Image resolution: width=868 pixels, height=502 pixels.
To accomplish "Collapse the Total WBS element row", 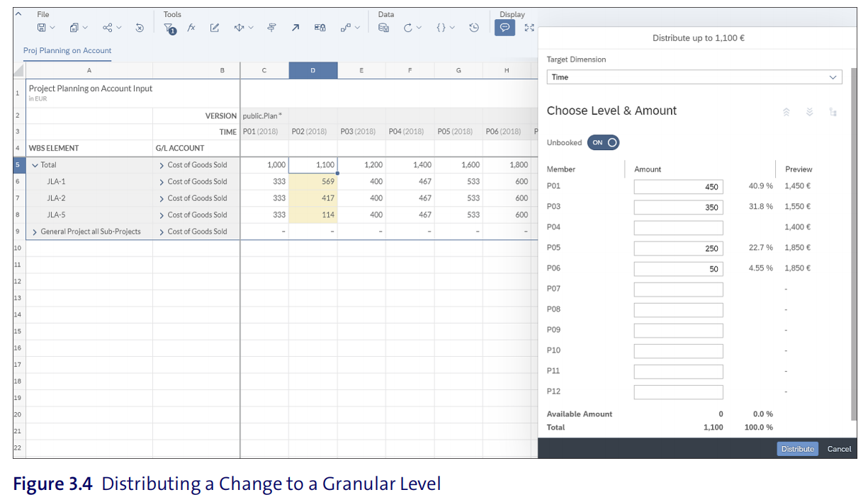I will pos(35,165).
